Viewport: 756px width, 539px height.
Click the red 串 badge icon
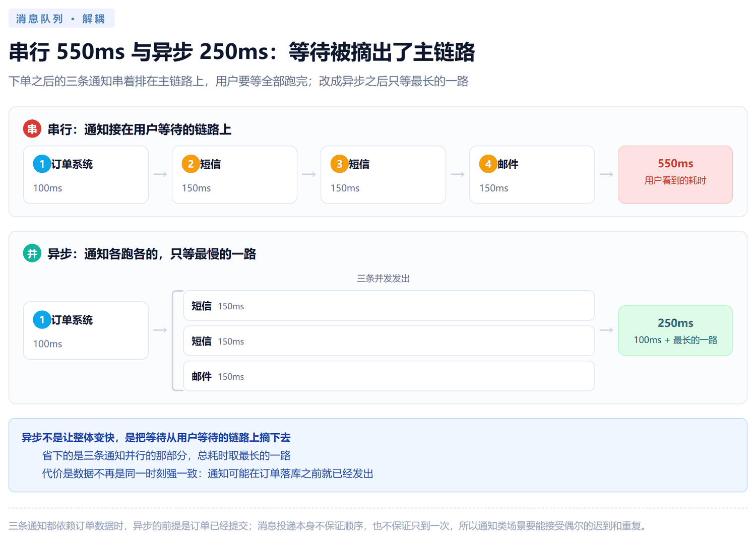pyautogui.click(x=32, y=129)
